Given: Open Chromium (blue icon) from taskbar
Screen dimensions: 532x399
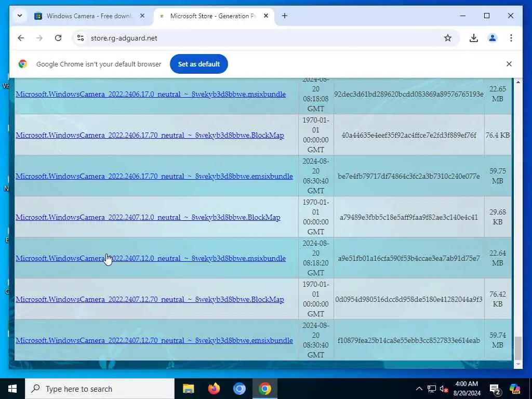Looking at the screenshot, I should (239, 389).
